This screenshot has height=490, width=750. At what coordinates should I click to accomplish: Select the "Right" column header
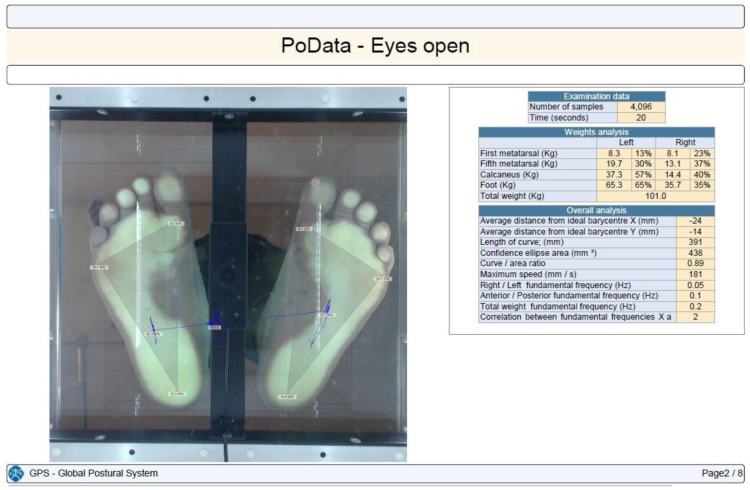685,143
